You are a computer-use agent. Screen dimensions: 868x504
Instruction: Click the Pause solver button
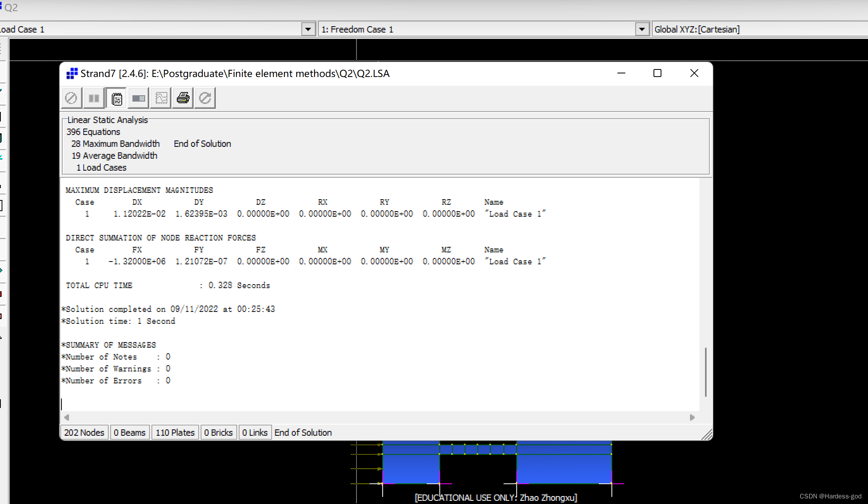click(x=94, y=98)
